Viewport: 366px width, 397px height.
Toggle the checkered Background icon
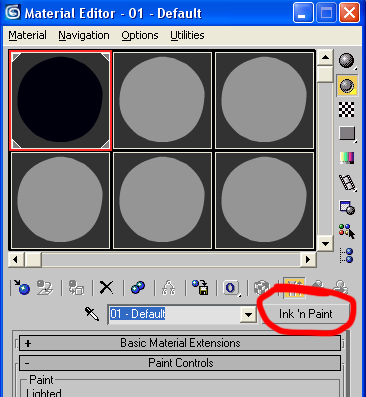pos(347,110)
